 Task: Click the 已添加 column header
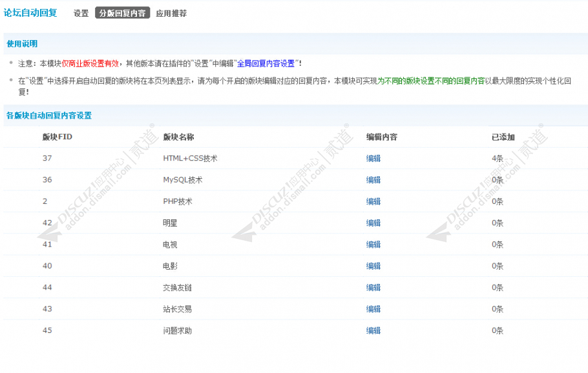click(x=503, y=137)
